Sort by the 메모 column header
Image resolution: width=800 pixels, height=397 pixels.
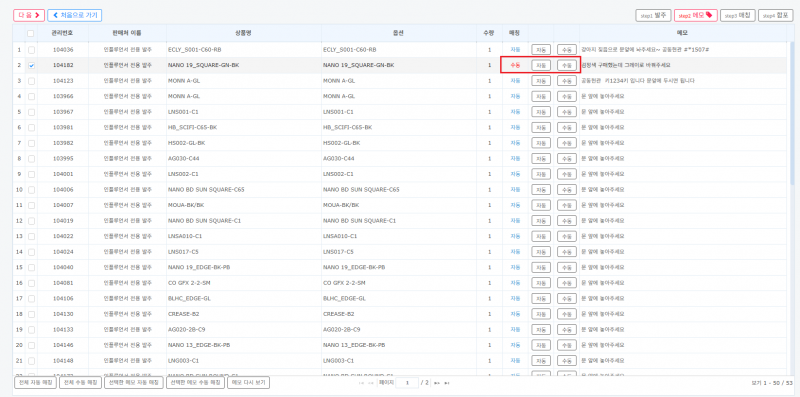pos(683,33)
